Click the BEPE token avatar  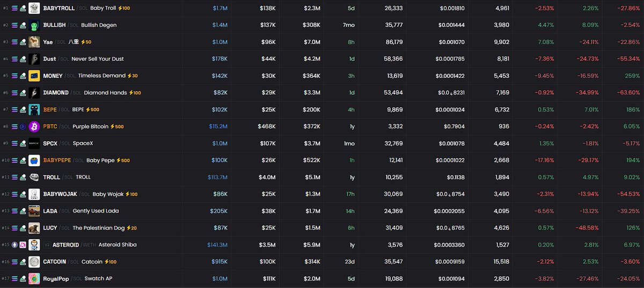click(34, 109)
